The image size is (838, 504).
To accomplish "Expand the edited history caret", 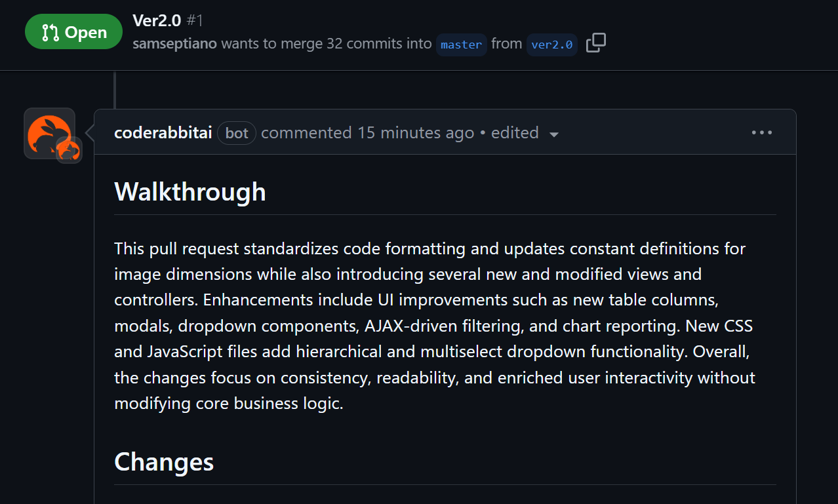I will point(554,134).
